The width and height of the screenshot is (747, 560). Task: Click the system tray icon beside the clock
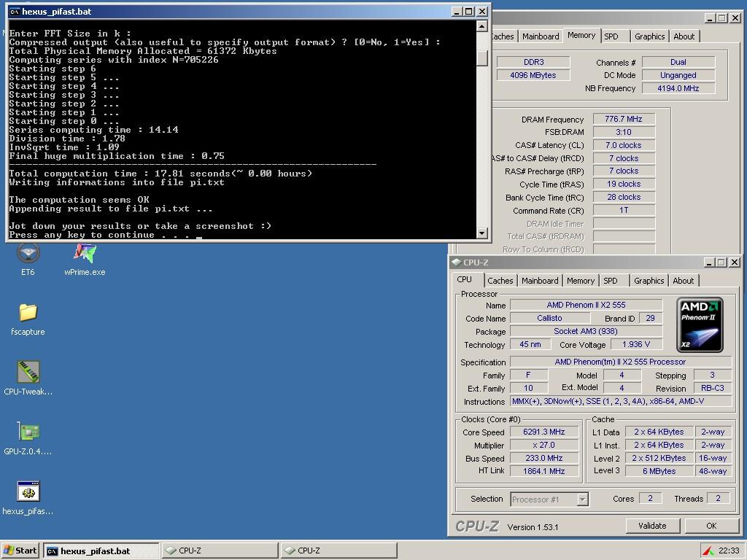coord(709,551)
